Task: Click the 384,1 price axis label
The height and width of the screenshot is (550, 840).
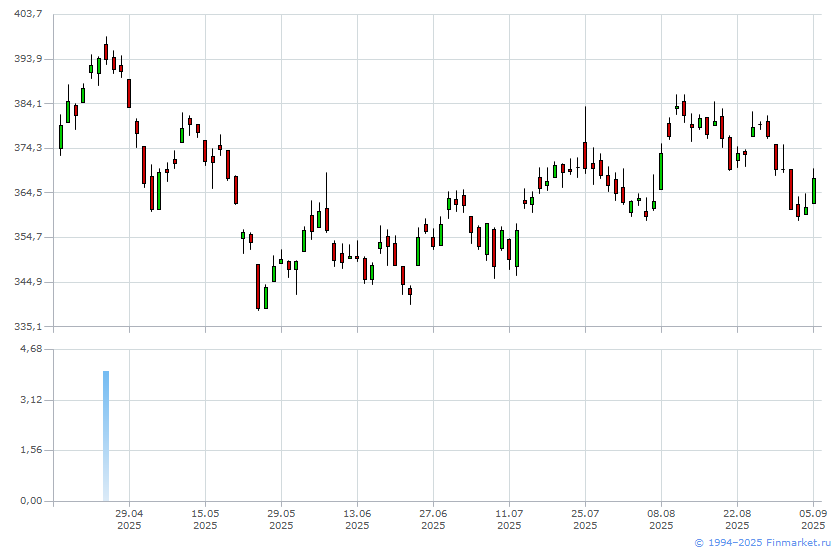Action: tap(28, 103)
